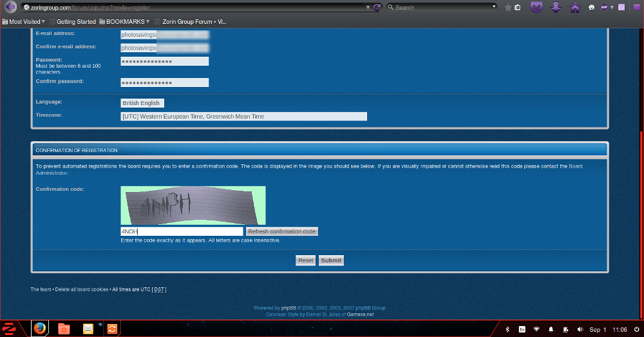Open the Pocket icon in toolbar
Screen dimensions: 644x337
[x=536, y=7]
